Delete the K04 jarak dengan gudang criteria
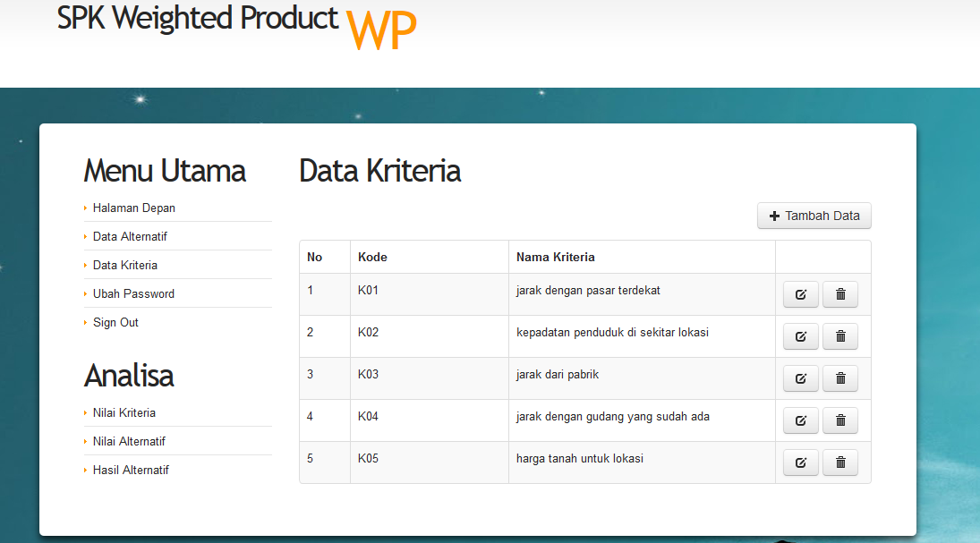The image size is (980, 543). pos(839,420)
